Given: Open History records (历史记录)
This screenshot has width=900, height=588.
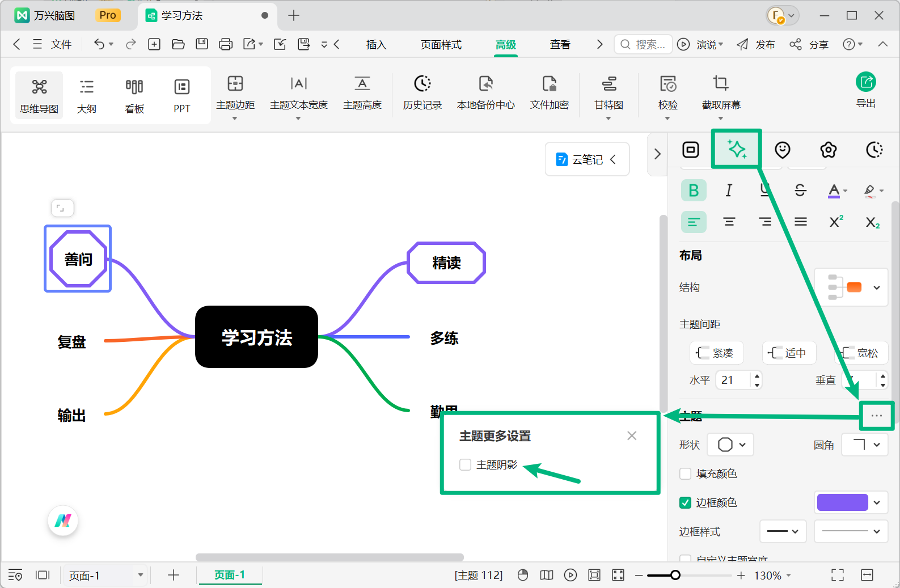Looking at the screenshot, I should 422,93.
